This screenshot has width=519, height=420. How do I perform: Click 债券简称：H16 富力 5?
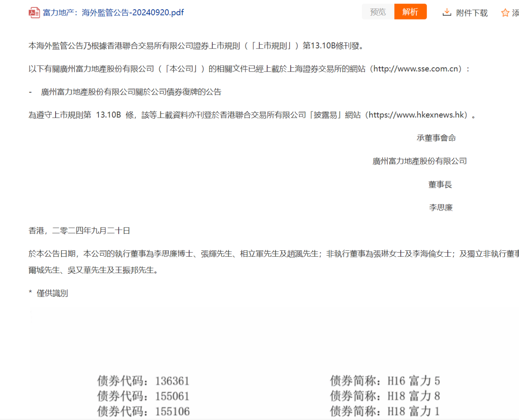(x=385, y=381)
